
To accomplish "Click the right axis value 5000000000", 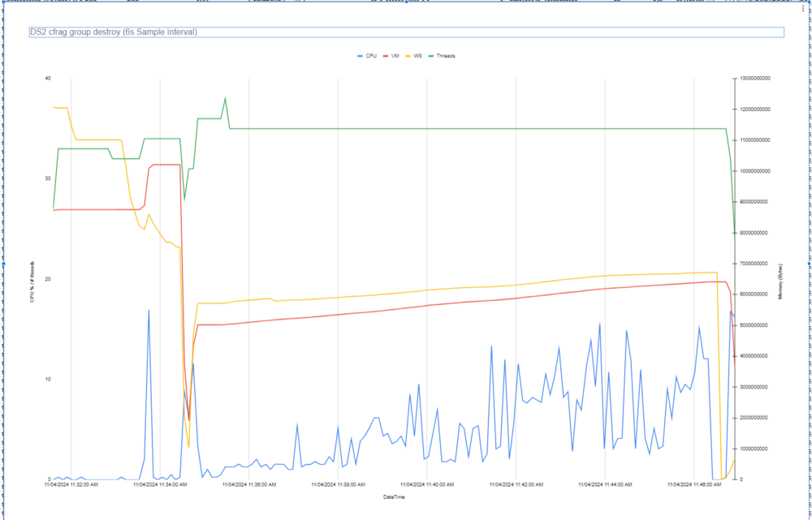I will tap(754, 325).
